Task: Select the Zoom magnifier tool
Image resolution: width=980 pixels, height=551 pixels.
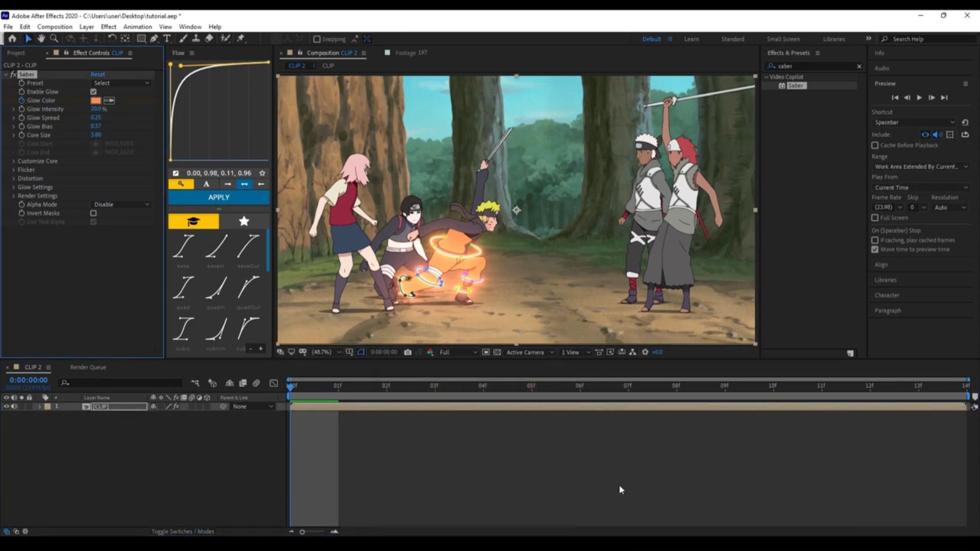Action: click(x=54, y=39)
